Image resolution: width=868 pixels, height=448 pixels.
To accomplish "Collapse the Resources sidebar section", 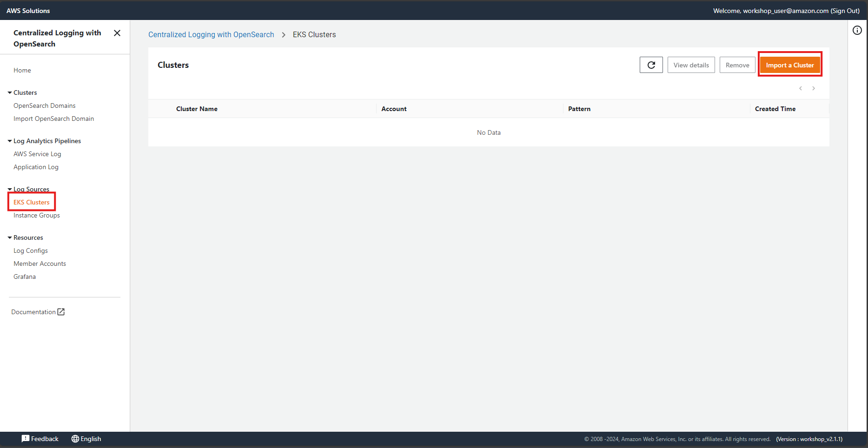I will 10,238.
